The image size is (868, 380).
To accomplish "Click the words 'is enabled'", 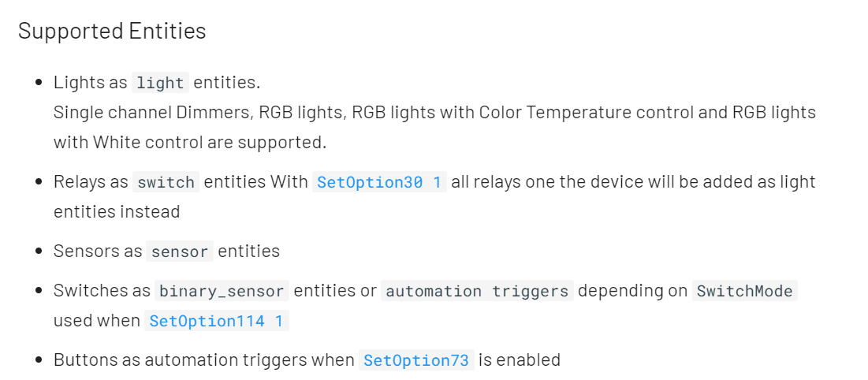I will coord(520,360).
